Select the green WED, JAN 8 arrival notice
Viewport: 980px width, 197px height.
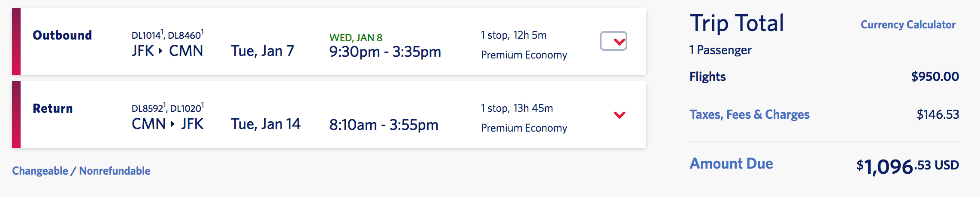(x=356, y=38)
